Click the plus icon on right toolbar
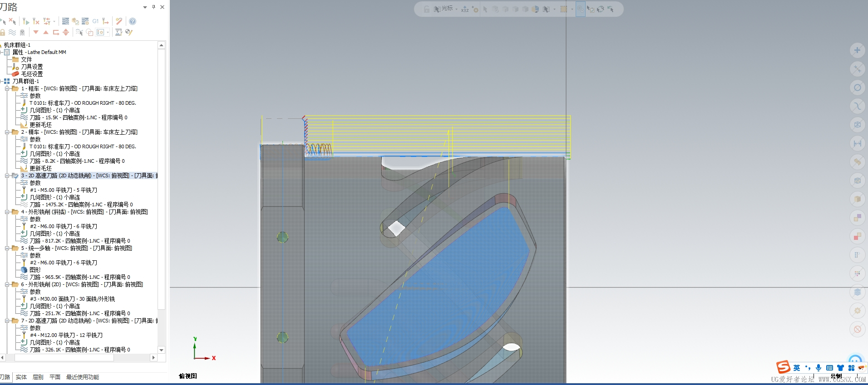The image size is (868, 385). (857, 50)
